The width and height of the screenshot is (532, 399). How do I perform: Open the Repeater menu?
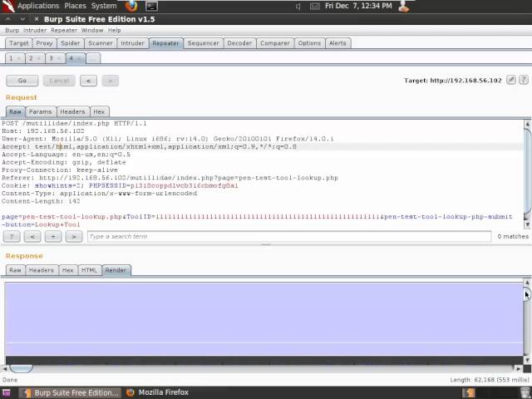[64, 30]
